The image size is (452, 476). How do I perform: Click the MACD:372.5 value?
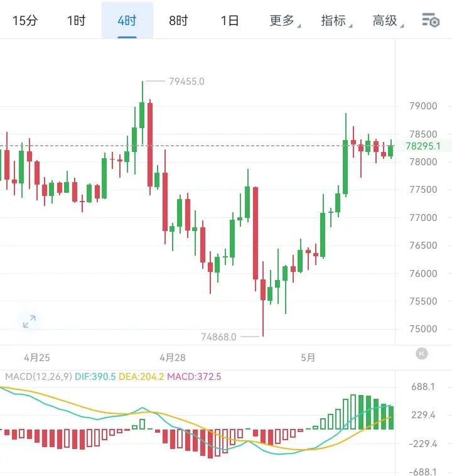click(x=194, y=377)
